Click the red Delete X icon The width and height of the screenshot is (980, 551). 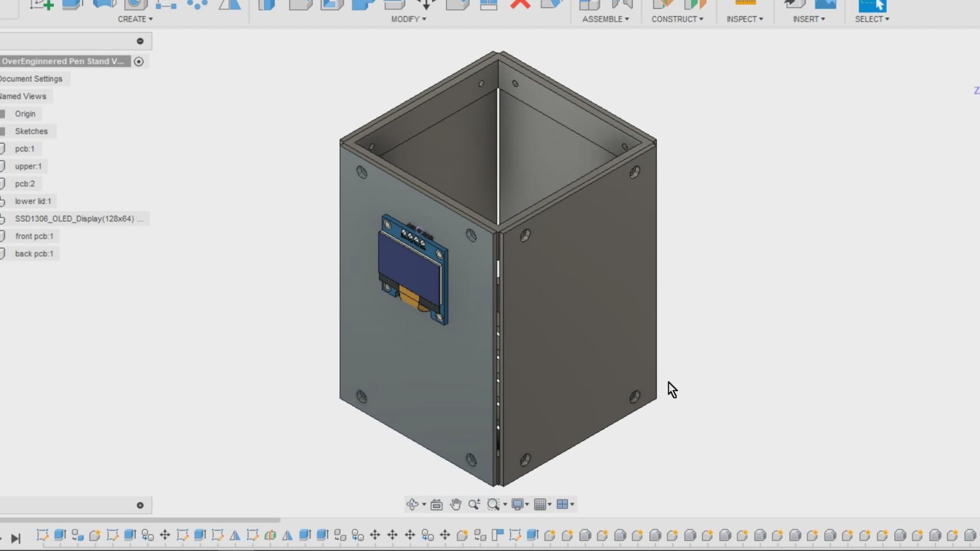coord(520,5)
